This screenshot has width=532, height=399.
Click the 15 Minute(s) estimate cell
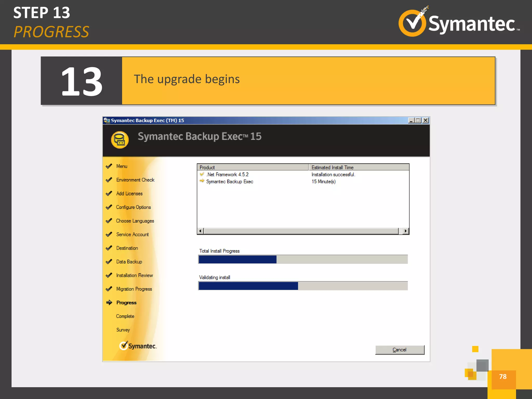tap(324, 182)
